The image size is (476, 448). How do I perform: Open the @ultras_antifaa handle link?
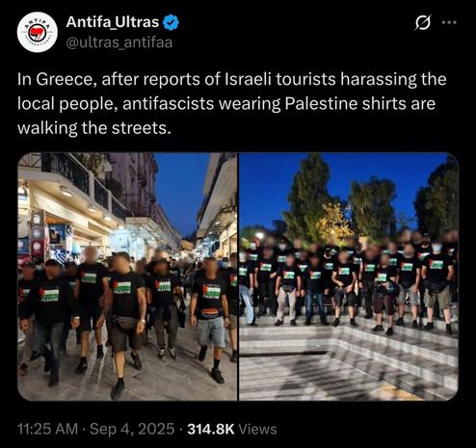click(119, 42)
